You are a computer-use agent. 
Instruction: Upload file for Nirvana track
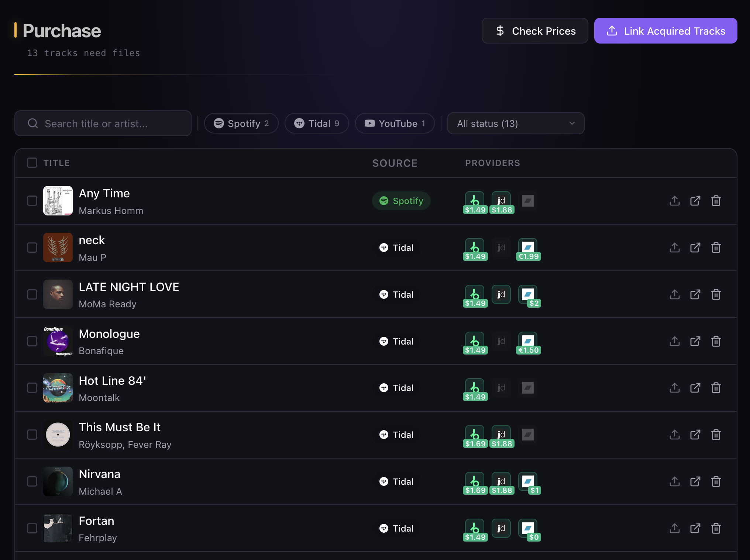pos(674,481)
